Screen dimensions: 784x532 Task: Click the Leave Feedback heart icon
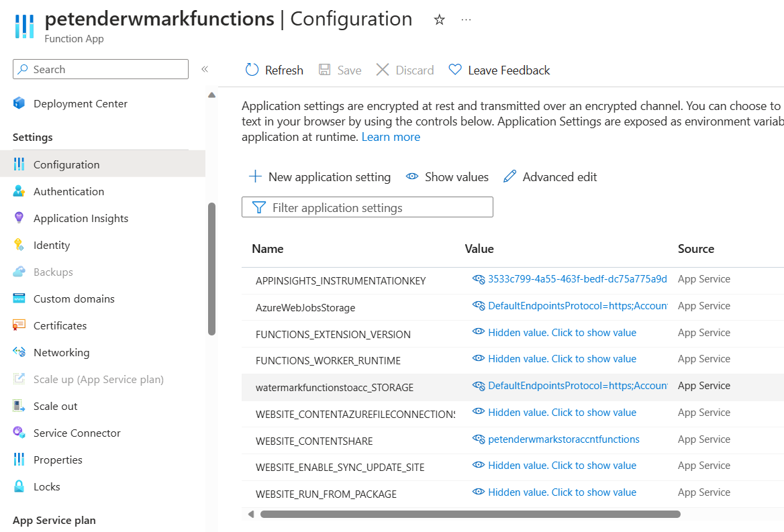point(455,70)
